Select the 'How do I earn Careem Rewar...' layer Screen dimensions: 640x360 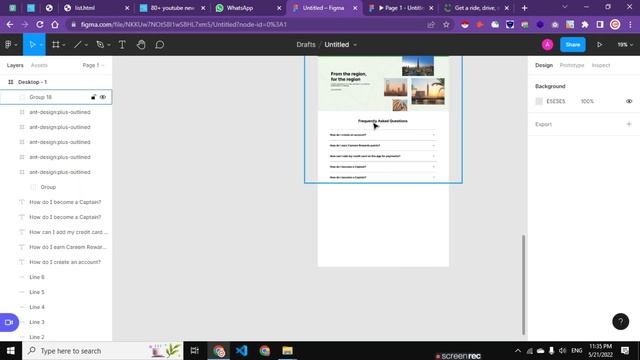click(56, 247)
